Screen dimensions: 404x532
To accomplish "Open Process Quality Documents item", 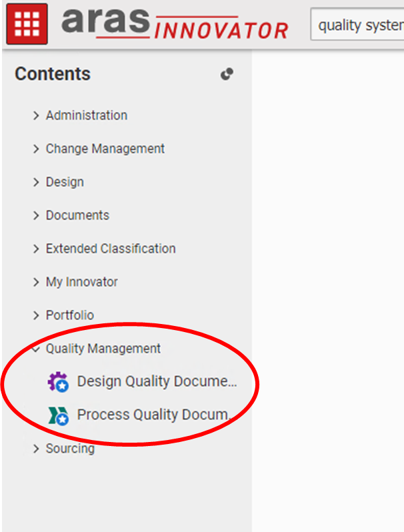I will (x=153, y=415).
